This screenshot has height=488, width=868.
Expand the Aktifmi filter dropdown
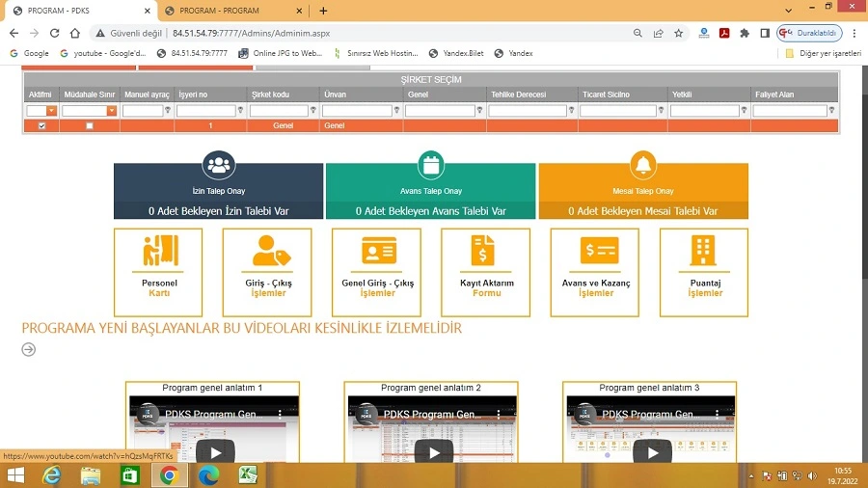[x=53, y=111]
